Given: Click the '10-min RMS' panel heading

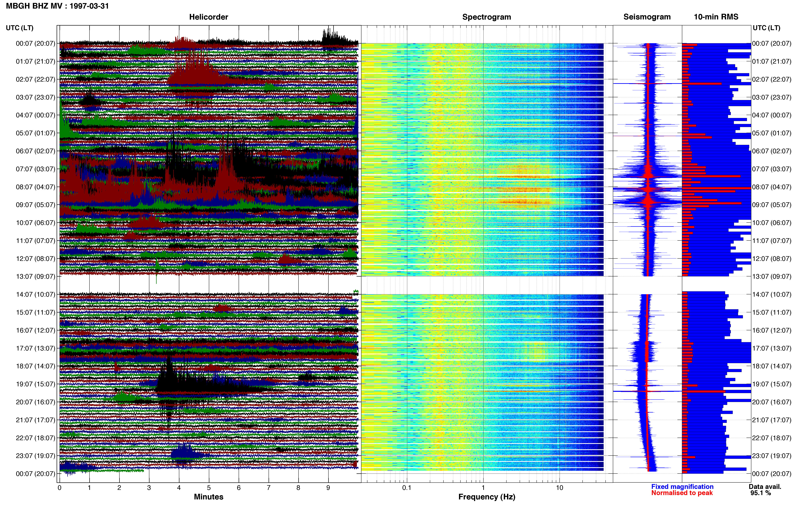Looking at the screenshot, I should (x=716, y=17).
